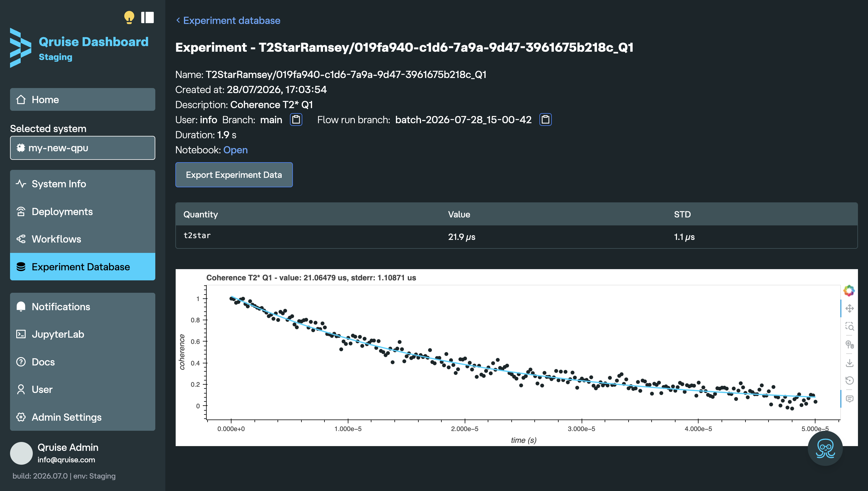The height and width of the screenshot is (491, 868).
Task: Click the Qruise Dashboard title
Action: pos(94,42)
